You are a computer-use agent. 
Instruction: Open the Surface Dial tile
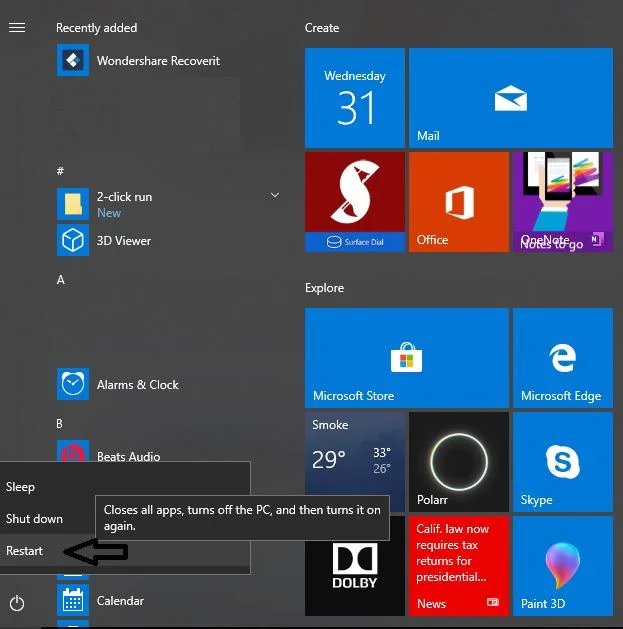coord(355,202)
